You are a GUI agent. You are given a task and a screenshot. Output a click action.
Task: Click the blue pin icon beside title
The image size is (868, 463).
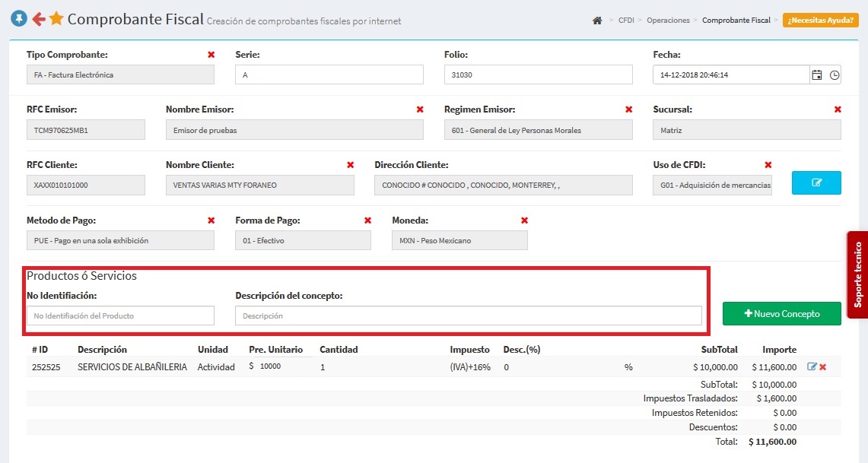(20, 19)
